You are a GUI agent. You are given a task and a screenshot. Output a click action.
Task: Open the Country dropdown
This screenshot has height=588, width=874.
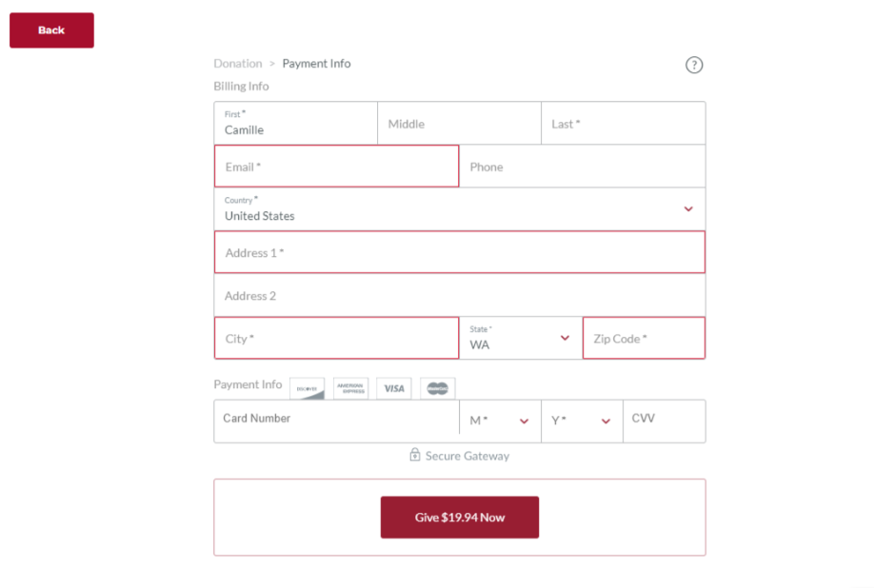coord(459,208)
